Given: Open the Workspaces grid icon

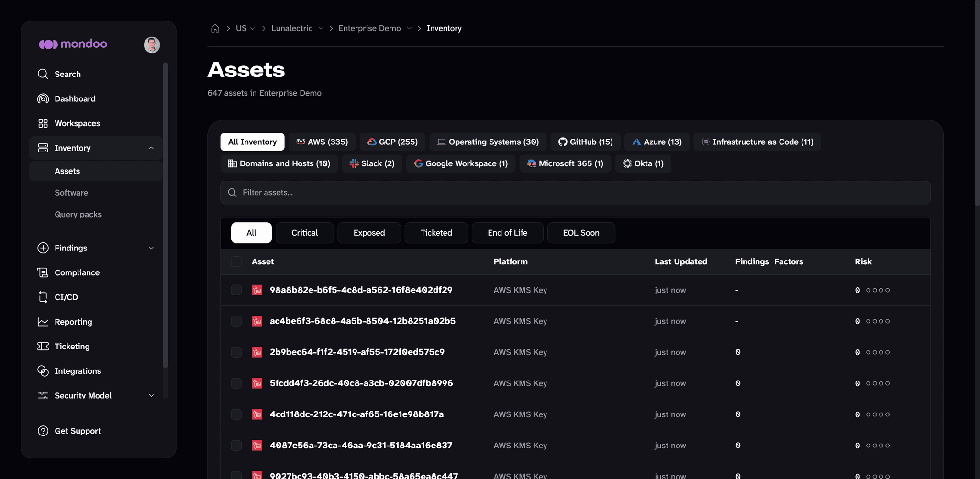Looking at the screenshot, I should [43, 123].
